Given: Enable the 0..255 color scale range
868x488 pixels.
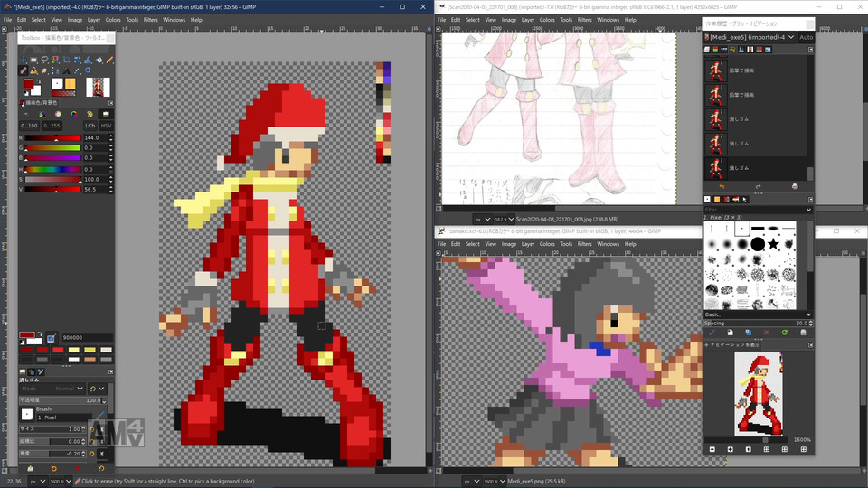Looking at the screenshot, I should tap(52, 126).
